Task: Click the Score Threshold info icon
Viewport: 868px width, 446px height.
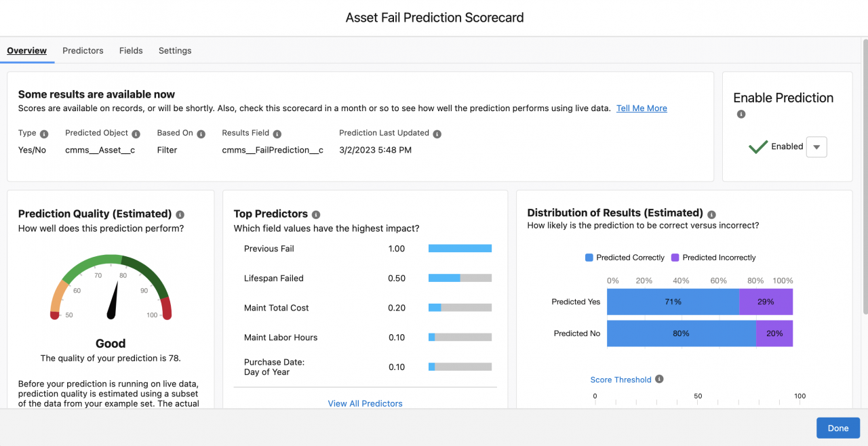Action: click(659, 380)
